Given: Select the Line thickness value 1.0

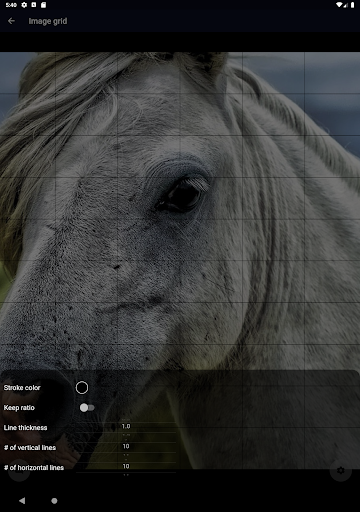Looking at the screenshot, I should [x=126, y=426].
